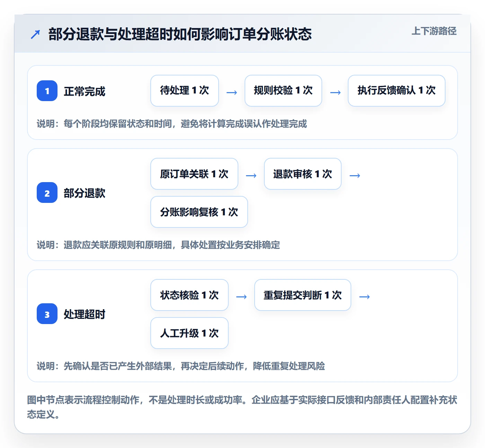The image size is (485, 448).
Task: Click the note starting 说明：先确认是否已产生外部结果
Action: point(181,366)
